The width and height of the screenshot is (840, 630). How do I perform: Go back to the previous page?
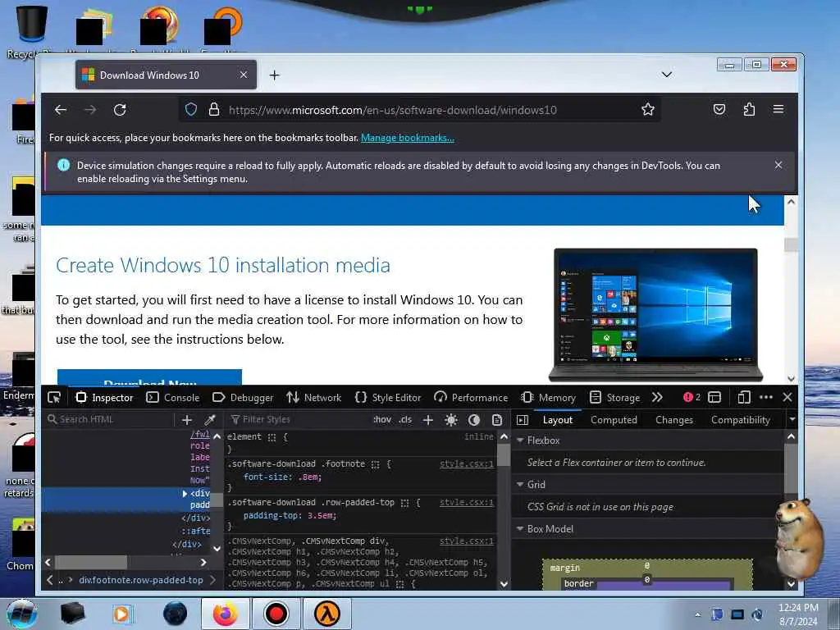click(x=61, y=110)
